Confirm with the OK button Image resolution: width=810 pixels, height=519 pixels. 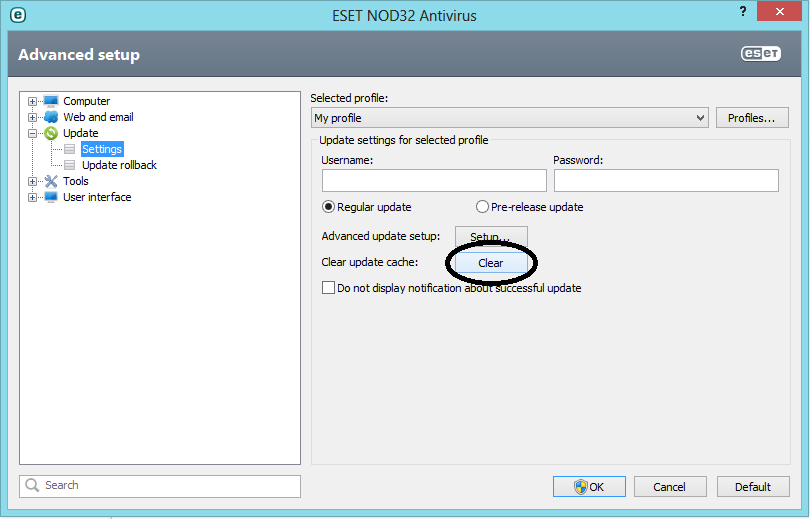pos(589,487)
